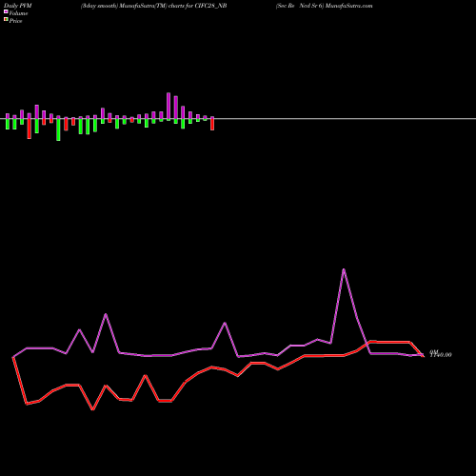Click the 'Daily PVM' title text
This screenshot has width=476, height=476.
(18, 6)
